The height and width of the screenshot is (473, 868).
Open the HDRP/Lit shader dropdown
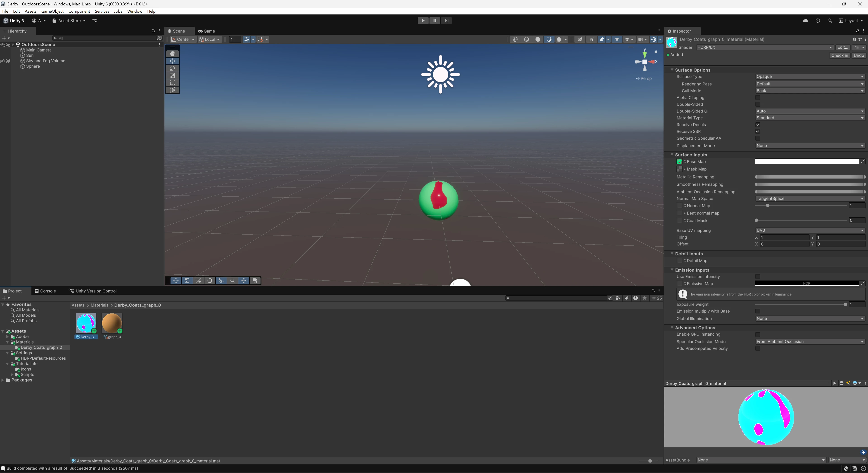[x=764, y=47]
